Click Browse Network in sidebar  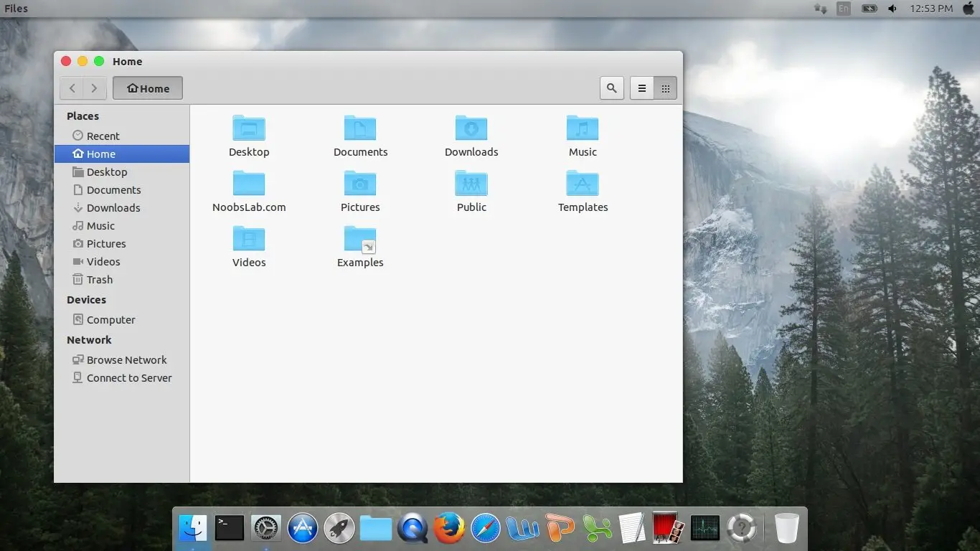coord(126,360)
